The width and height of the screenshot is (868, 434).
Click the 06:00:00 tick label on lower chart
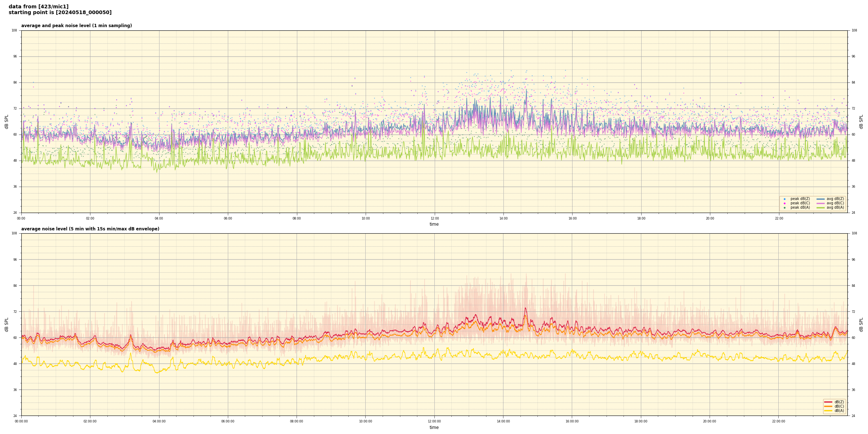tap(227, 421)
